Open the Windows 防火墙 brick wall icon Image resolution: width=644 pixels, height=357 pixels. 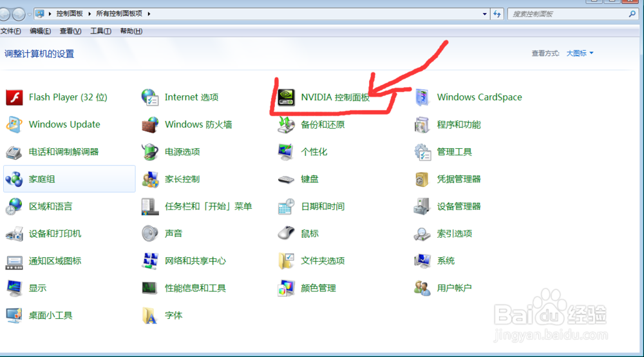click(x=150, y=124)
